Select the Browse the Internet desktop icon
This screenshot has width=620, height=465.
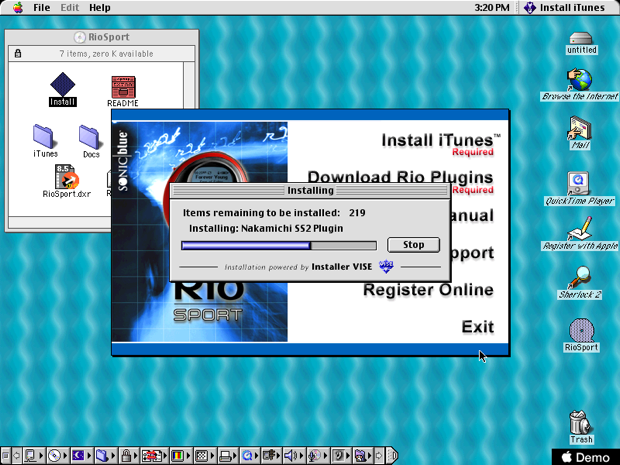pyautogui.click(x=579, y=84)
